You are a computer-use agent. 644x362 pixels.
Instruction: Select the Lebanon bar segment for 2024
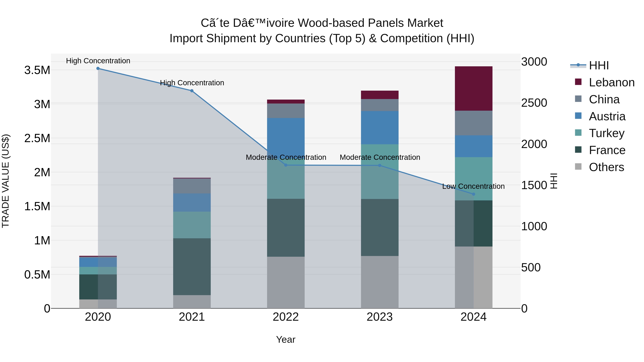coord(474,88)
